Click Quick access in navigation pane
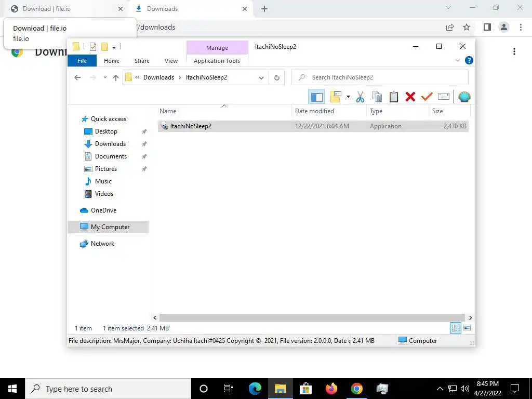 tap(108, 119)
